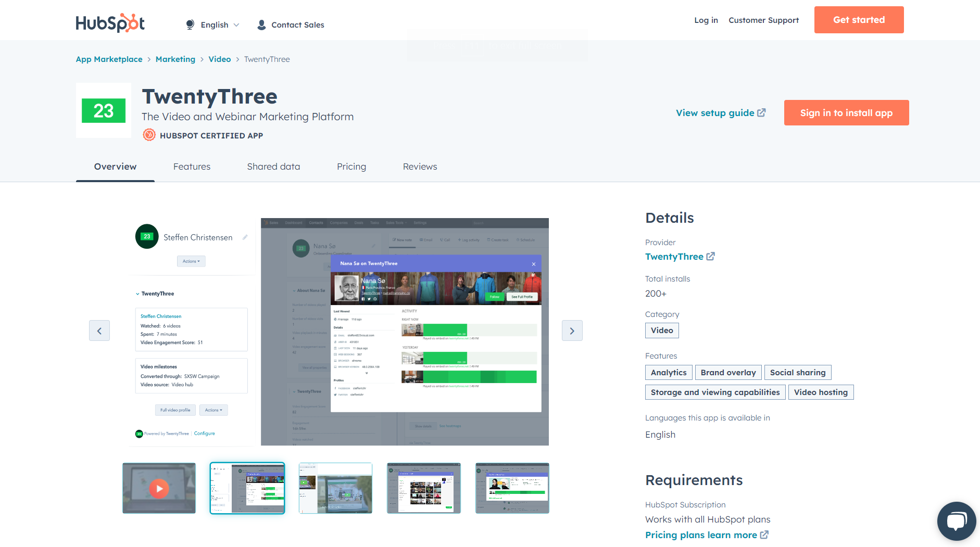Viewport: 980px width, 547px height.
Task: Click the Analytics feature tag
Action: [x=669, y=373]
